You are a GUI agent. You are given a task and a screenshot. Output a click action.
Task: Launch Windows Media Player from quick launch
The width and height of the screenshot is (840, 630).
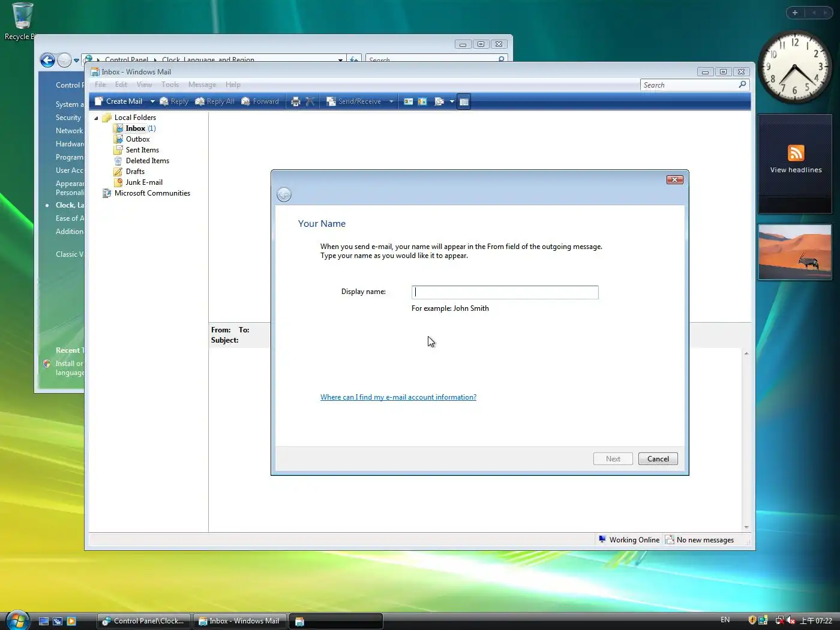71,621
